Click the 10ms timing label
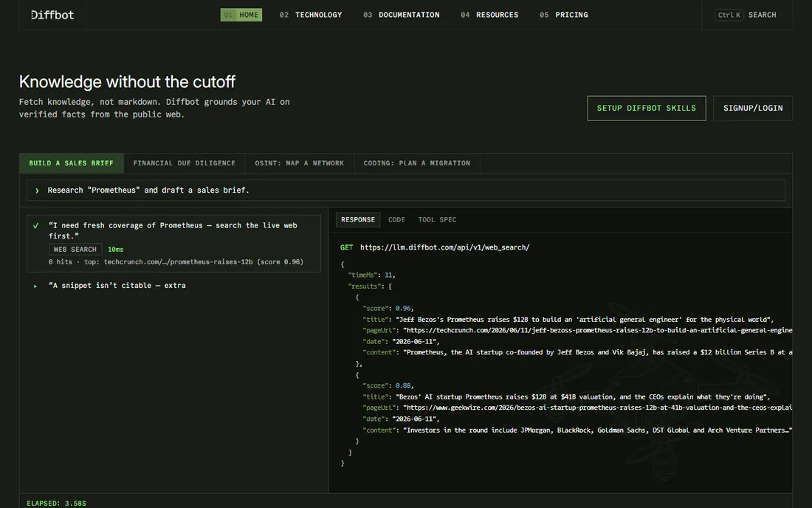This screenshot has width=812, height=508. coord(115,249)
